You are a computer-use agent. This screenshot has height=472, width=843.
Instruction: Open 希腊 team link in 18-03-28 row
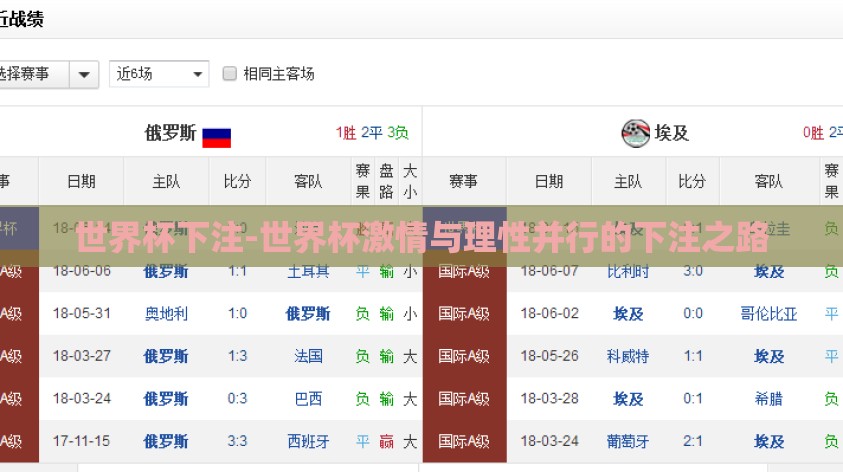[768, 399]
